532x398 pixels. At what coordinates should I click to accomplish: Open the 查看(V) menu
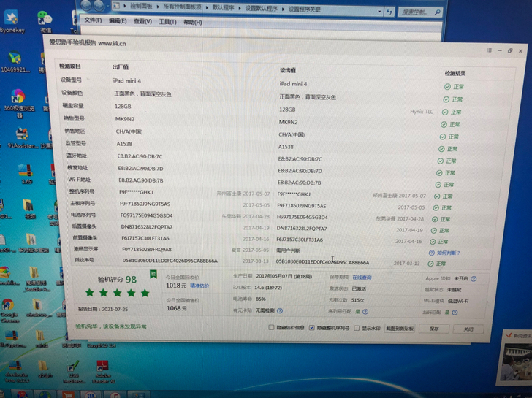(x=142, y=21)
